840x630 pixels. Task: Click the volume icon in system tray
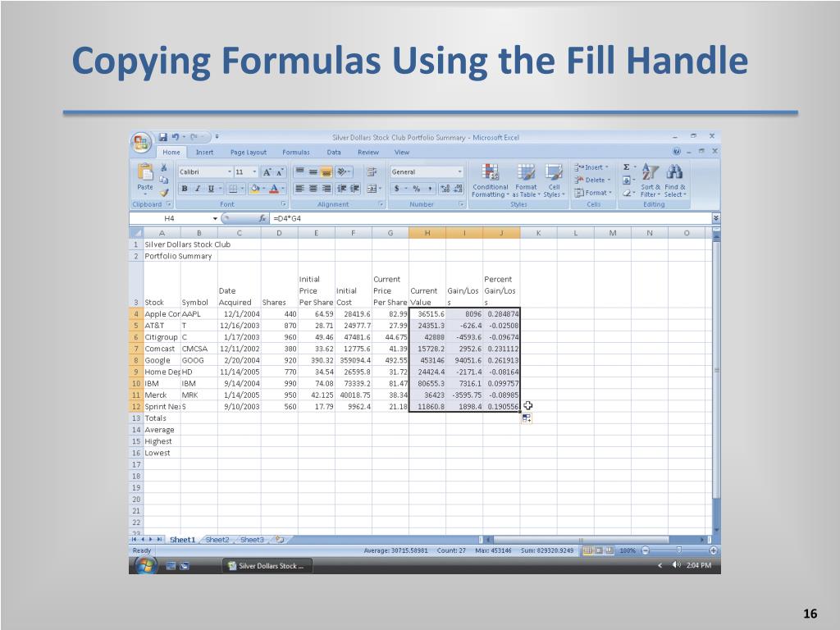[676, 565]
